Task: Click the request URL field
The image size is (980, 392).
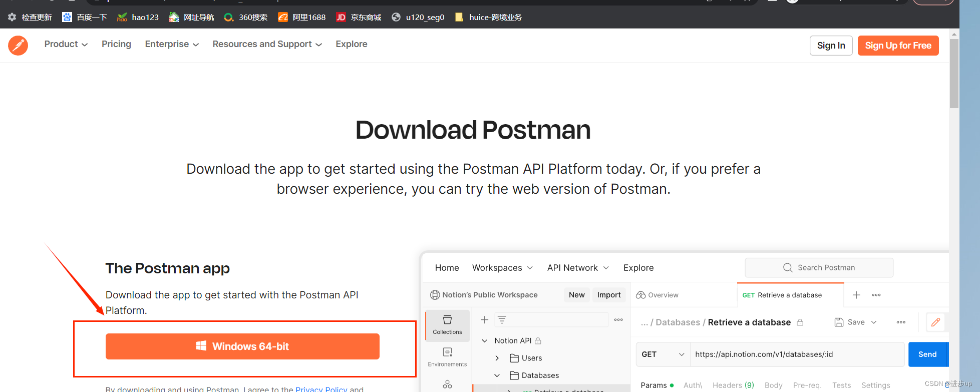Action: (x=797, y=354)
